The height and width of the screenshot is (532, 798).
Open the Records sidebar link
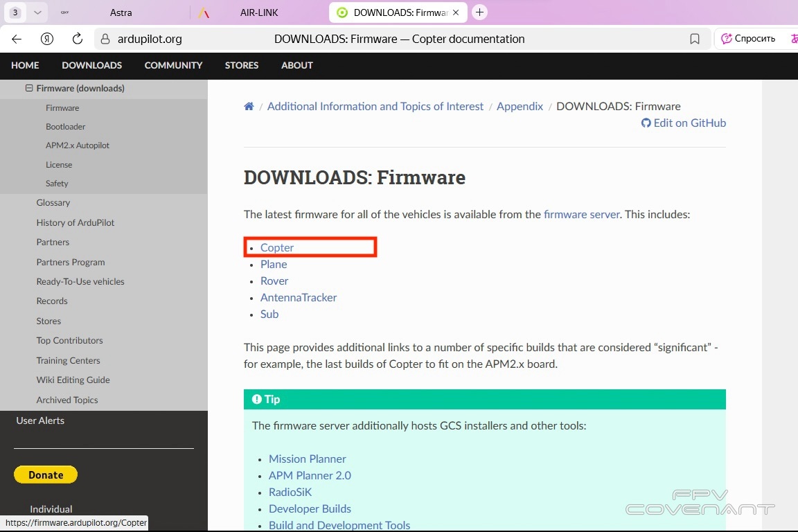point(51,301)
